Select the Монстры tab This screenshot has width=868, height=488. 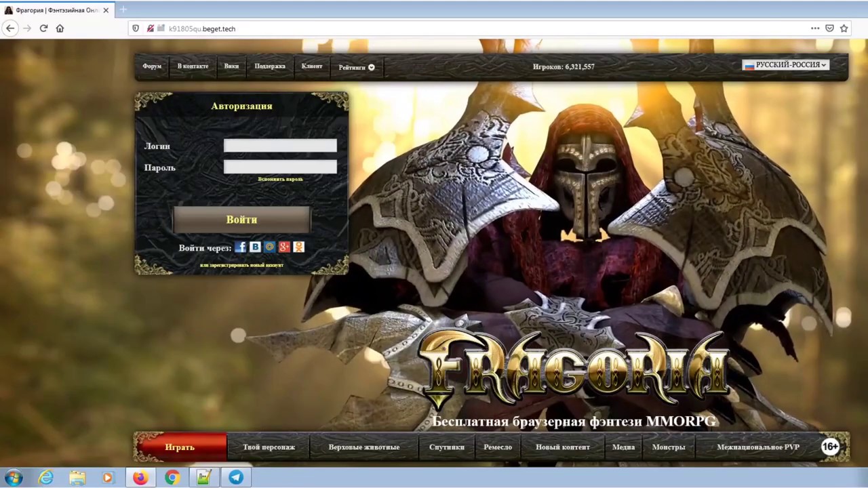(669, 447)
